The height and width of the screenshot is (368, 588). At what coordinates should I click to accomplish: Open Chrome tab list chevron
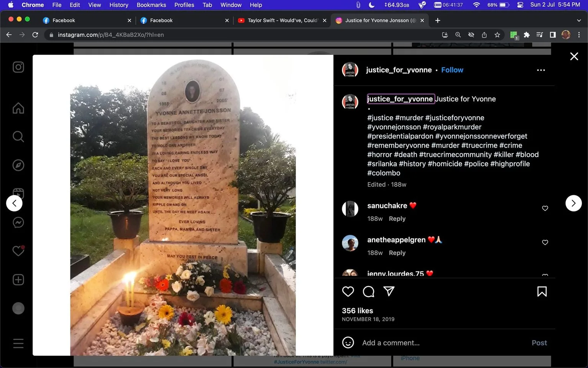coord(579,20)
